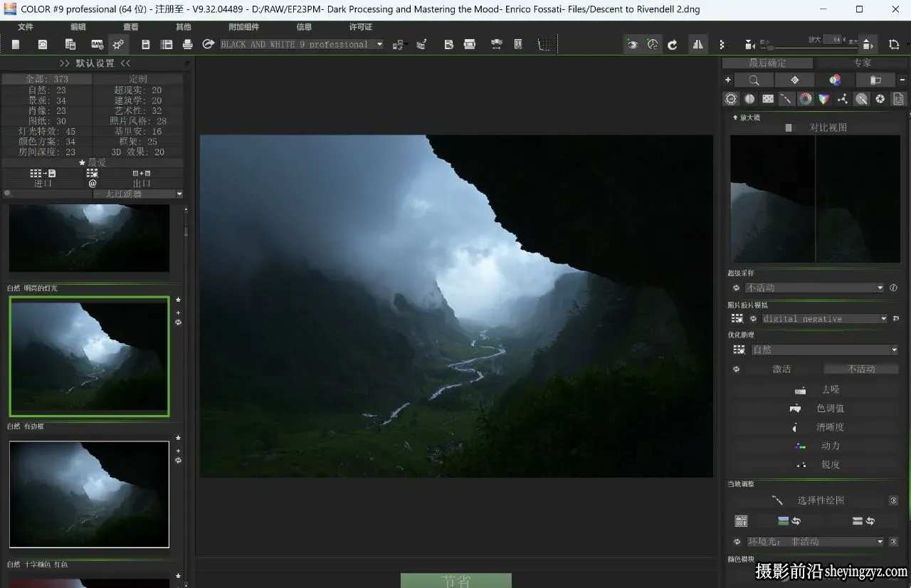Toggle the 对比视图 checkbox
Screen dimensions: 911x588
point(788,127)
